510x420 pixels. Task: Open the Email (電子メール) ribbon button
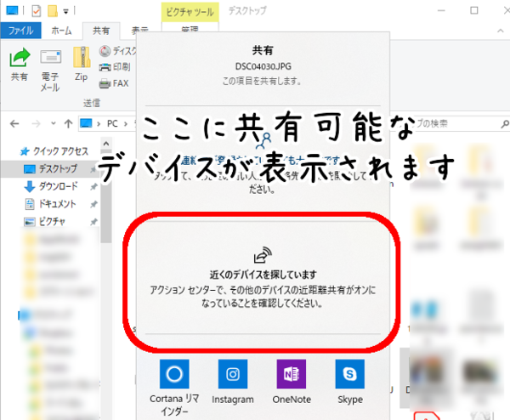tap(50, 70)
